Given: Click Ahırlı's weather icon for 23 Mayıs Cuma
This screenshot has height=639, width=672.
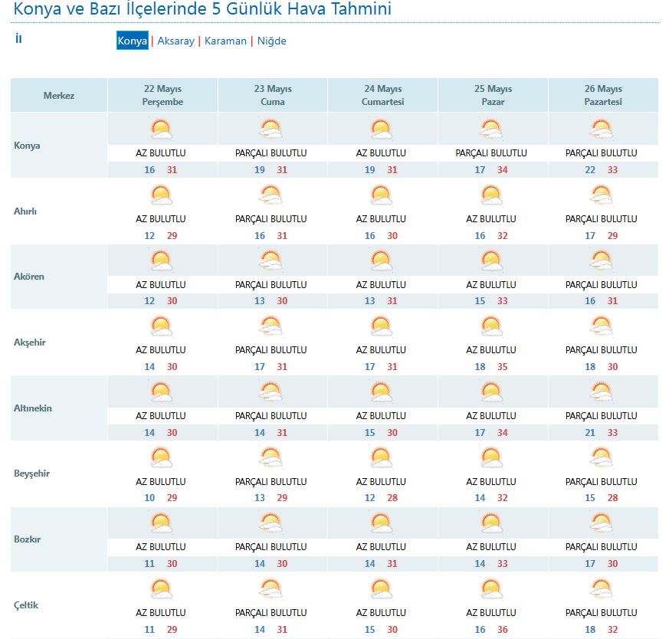Looking at the screenshot, I should coord(271,195).
